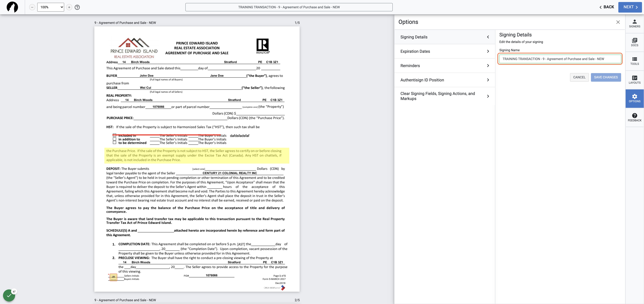The image size is (644, 304).
Task: Zoom in with the plus icon
Action: [x=69, y=7]
